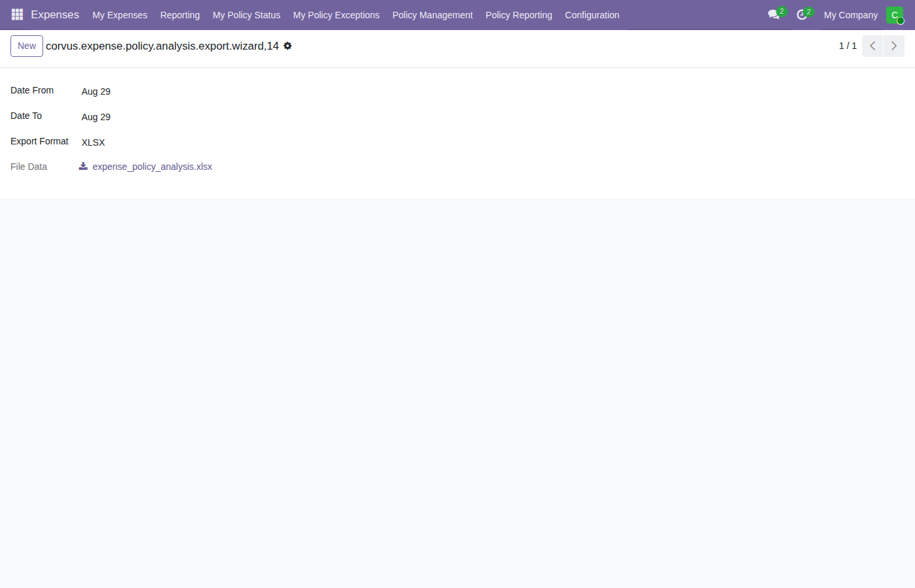Expand the Configuration menu
The width and height of the screenshot is (915, 588).
click(592, 15)
